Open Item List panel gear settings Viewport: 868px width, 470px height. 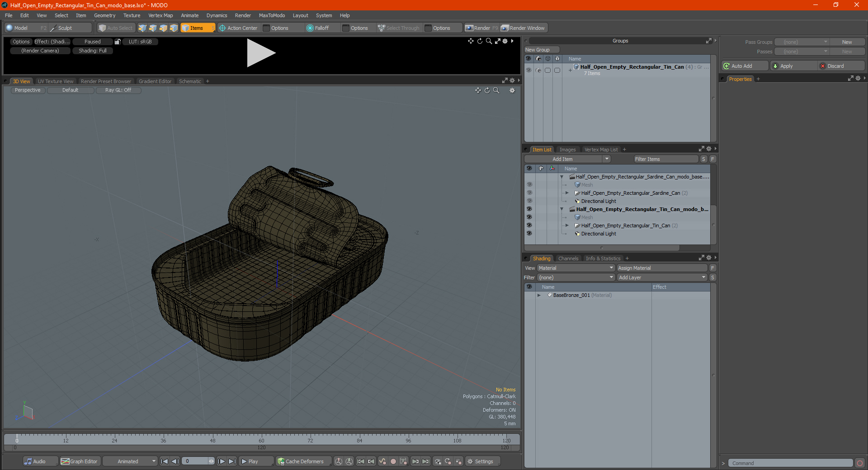pos(708,149)
